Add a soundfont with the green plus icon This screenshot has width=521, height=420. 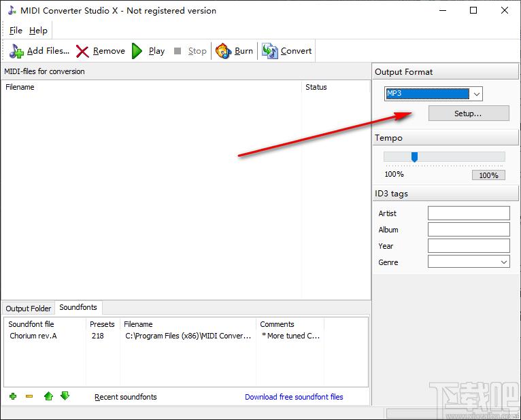point(13,396)
